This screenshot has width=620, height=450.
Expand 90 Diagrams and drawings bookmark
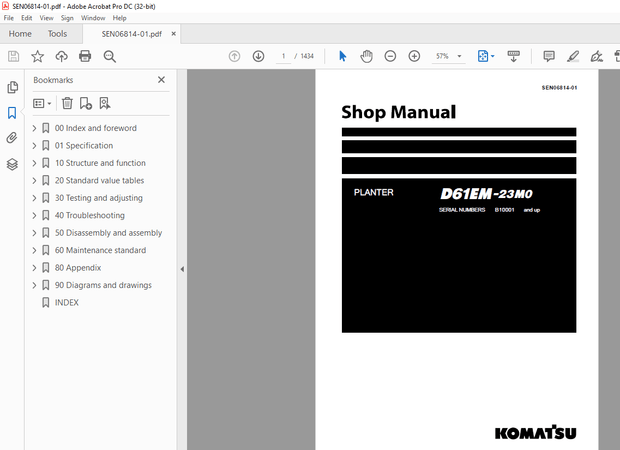click(34, 285)
